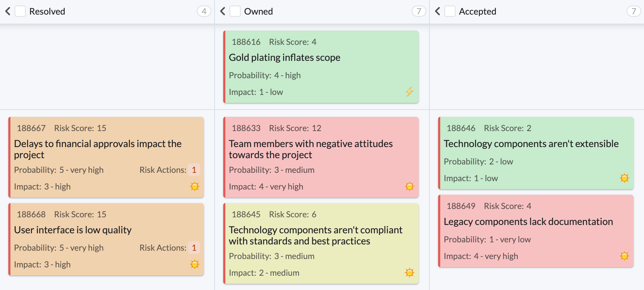Click sun icon on Delays to financial approvals card
Image resolution: width=644 pixels, height=290 pixels.
[195, 186]
